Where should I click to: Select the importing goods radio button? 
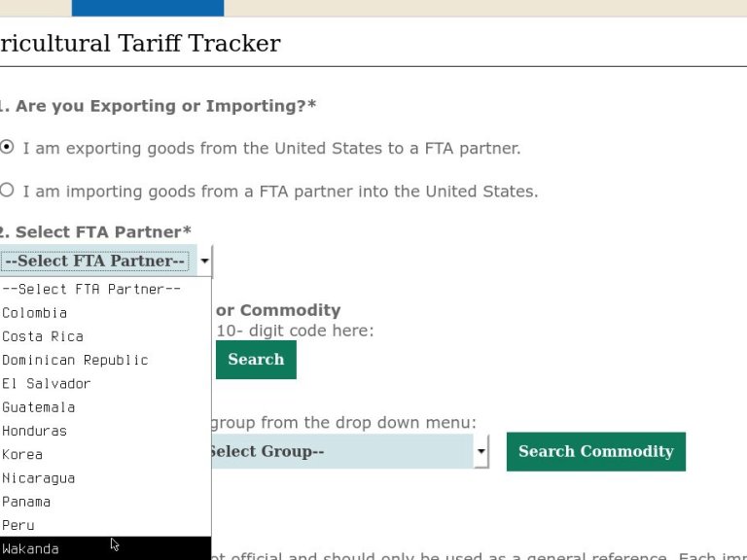coord(7,191)
